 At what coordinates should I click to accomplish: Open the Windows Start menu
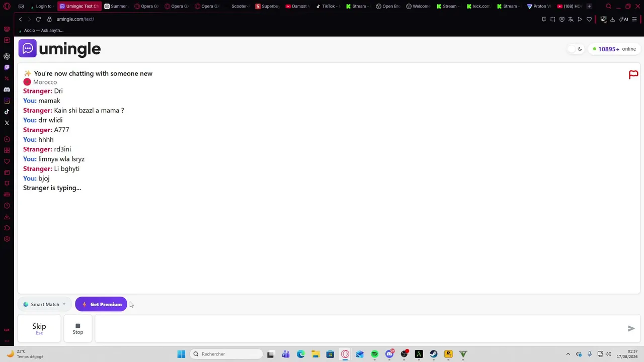pyautogui.click(x=181, y=354)
